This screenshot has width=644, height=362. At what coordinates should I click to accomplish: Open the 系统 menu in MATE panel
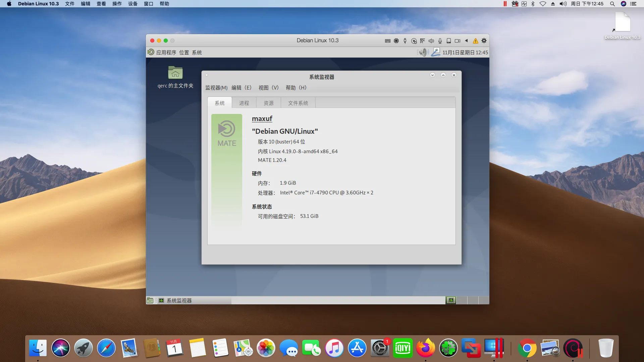tap(197, 53)
